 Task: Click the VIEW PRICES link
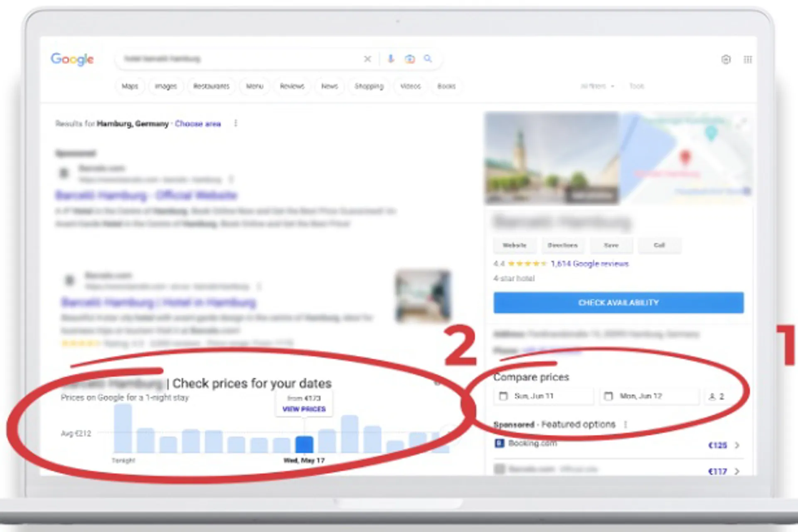click(x=304, y=409)
